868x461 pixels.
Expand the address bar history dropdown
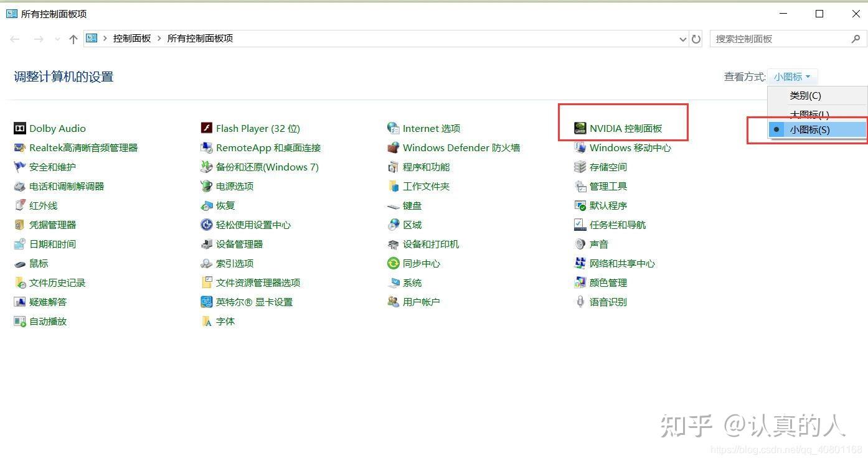(x=682, y=39)
